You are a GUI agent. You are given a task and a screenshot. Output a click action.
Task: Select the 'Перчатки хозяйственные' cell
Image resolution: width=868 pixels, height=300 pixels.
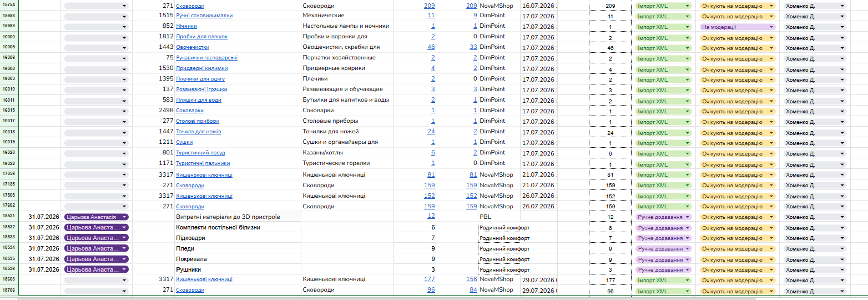[347, 58]
